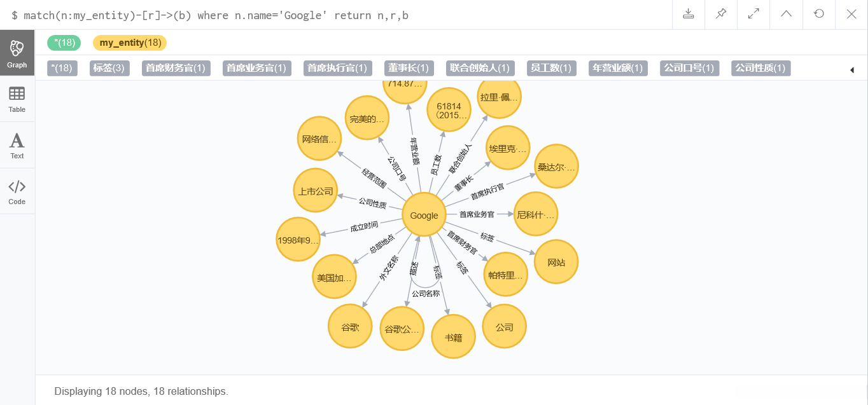This screenshot has height=405, width=868.
Task: Collapse the result frame
Action: tap(787, 14)
